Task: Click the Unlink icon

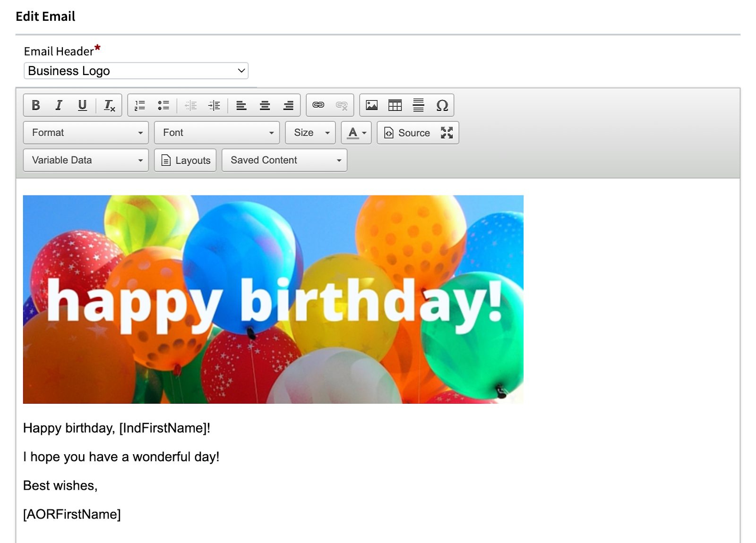Action: click(x=342, y=105)
